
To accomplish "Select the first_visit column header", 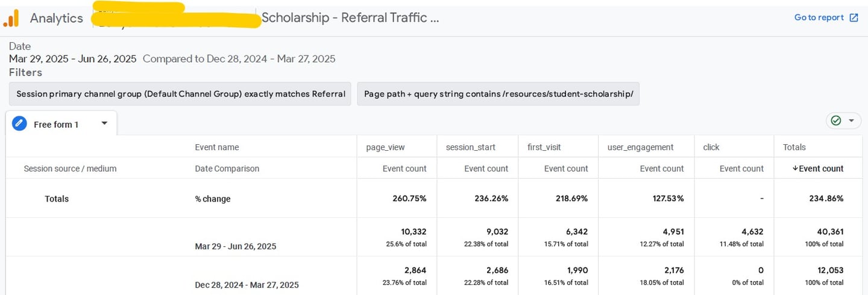I will coord(543,147).
